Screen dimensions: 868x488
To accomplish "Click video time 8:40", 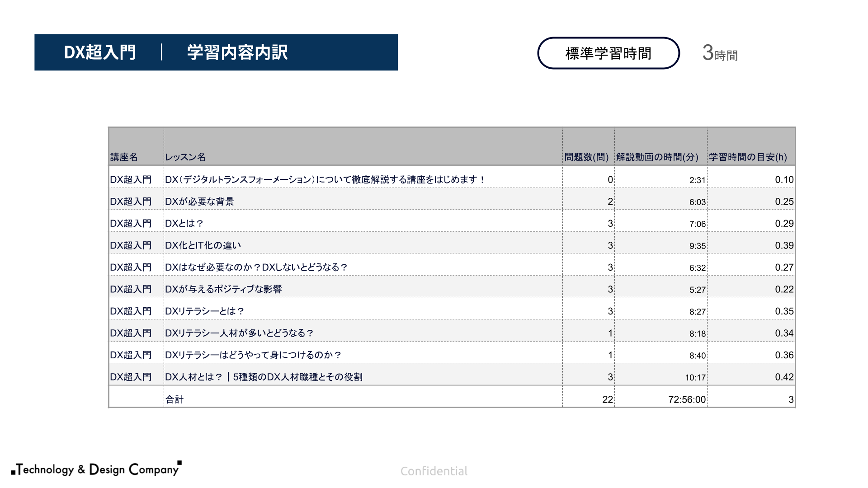I will (x=698, y=356).
